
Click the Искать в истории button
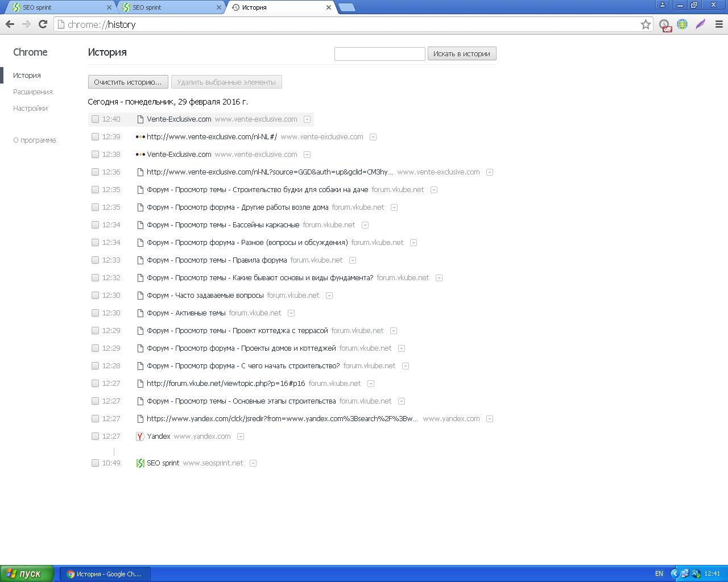click(462, 53)
